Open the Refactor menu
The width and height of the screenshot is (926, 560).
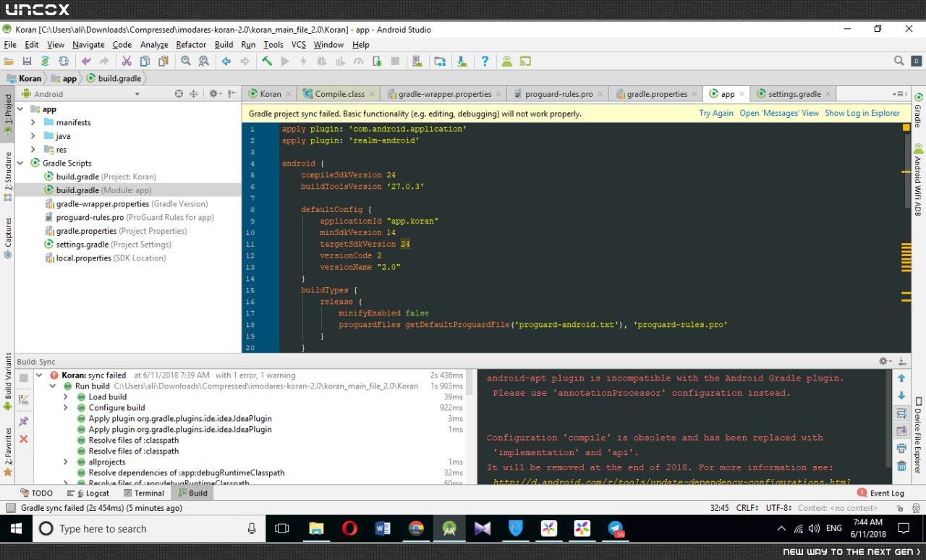click(x=191, y=45)
